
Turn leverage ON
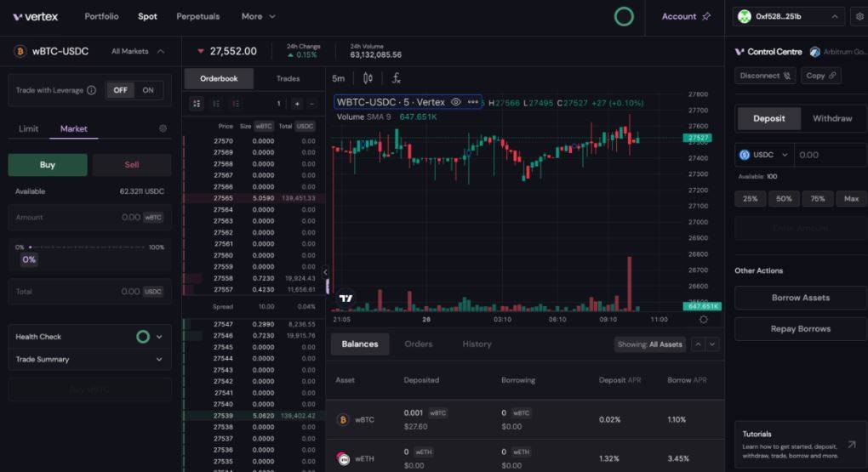tap(148, 90)
